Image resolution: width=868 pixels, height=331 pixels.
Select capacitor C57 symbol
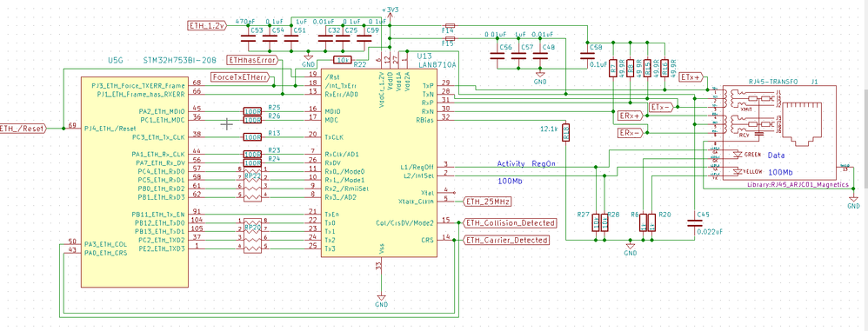(x=519, y=56)
